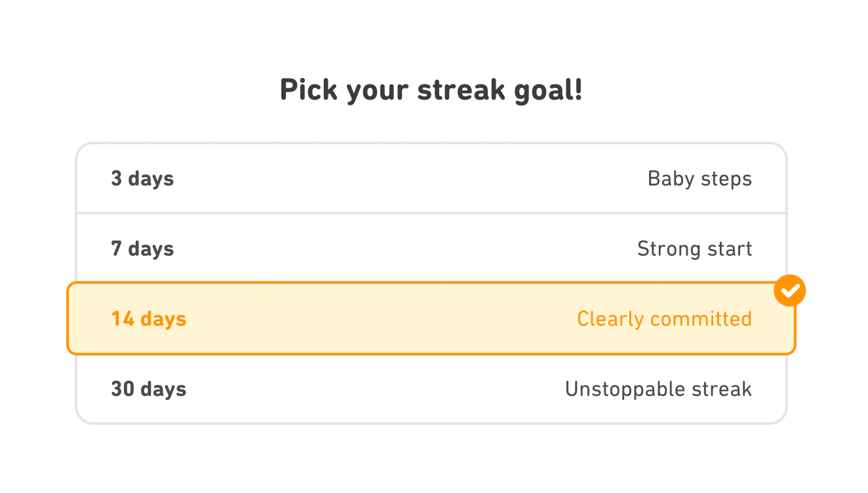Choose the longest streak goal in the list
Screen dimensions: 868x493
[x=431, y=389]
